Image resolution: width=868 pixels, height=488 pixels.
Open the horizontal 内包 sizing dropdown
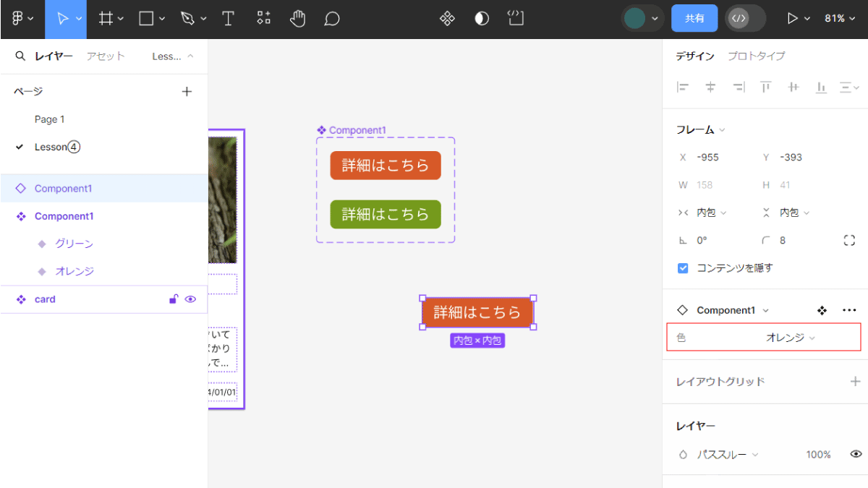(712, 213)
